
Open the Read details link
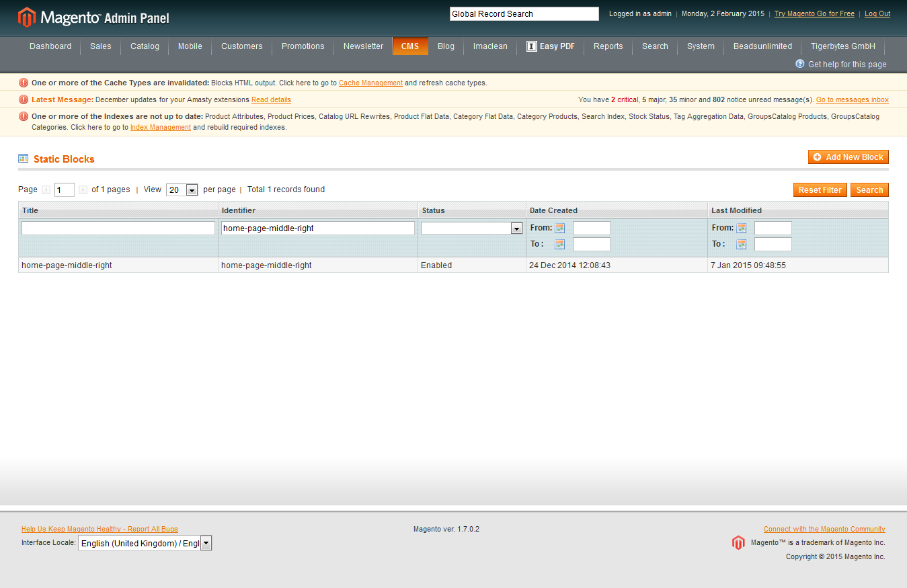[x=271, y=100]
